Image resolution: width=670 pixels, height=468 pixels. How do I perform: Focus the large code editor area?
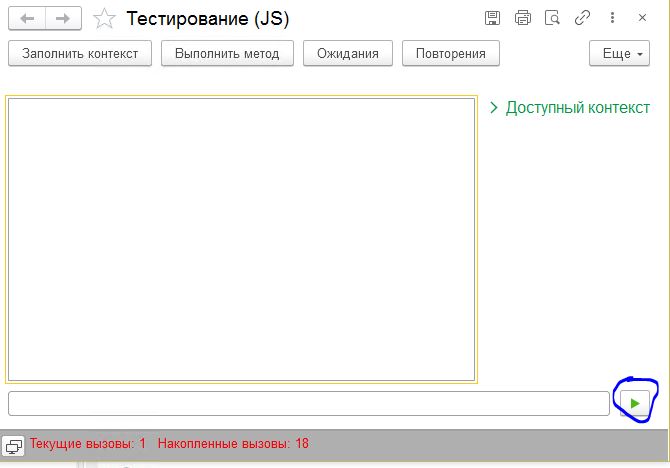tap(241, 239)
